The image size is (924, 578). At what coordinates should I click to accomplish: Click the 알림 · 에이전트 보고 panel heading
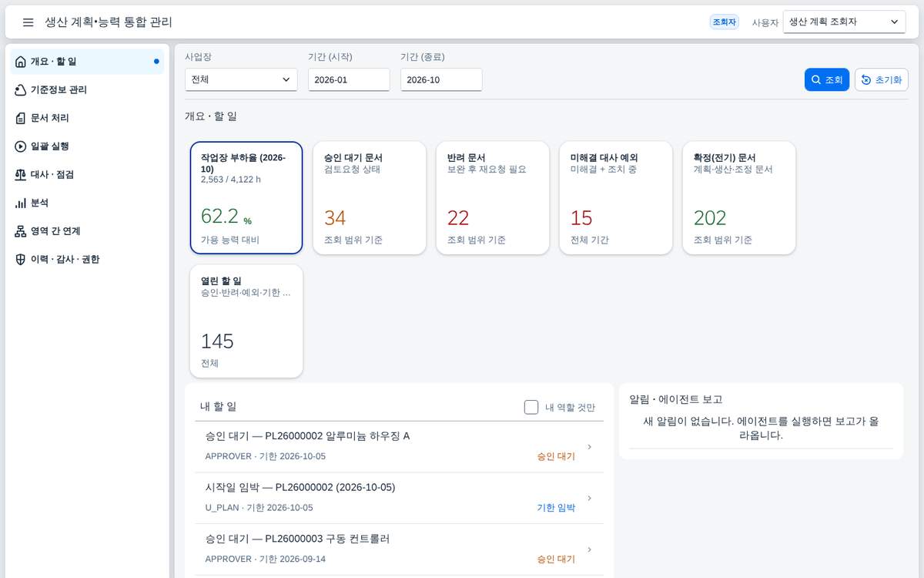[x=675, y=399]
